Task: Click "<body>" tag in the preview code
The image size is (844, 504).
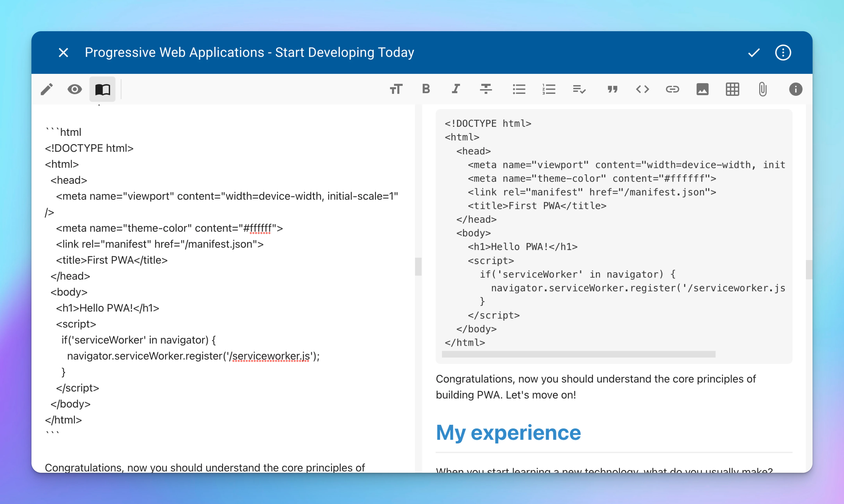Action: point(474,233)
